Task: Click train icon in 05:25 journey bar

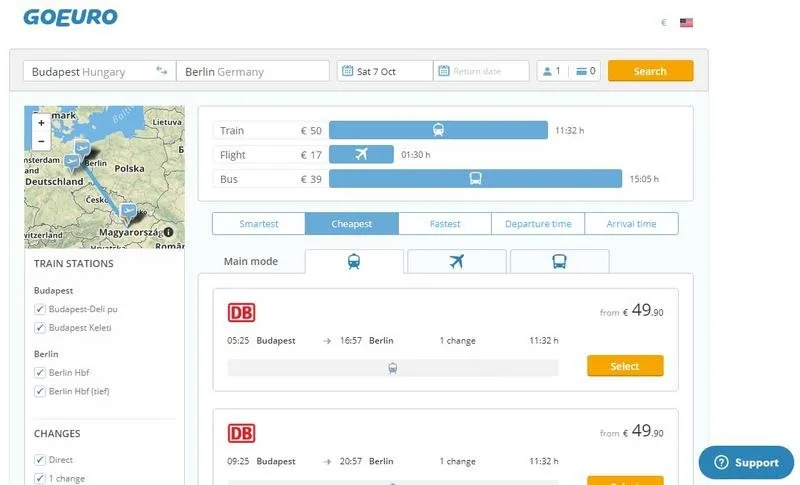Action: [x=392, y=368]
